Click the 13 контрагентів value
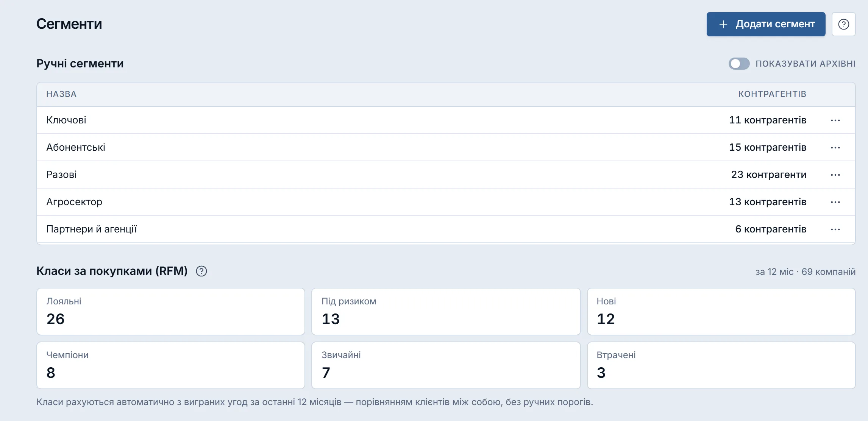 click(x=768, y=202)
